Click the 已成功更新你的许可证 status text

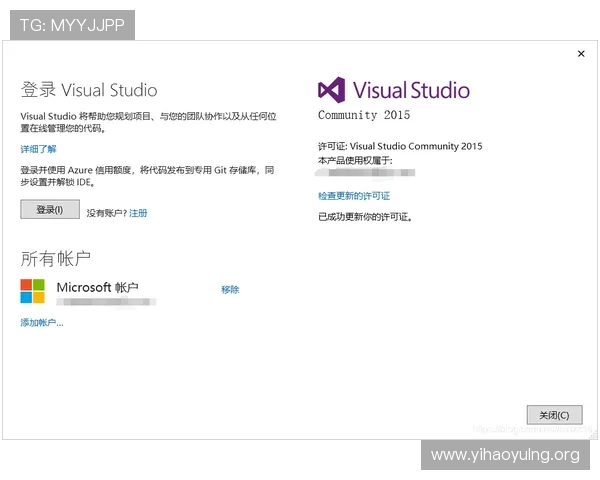click(365, 217)
